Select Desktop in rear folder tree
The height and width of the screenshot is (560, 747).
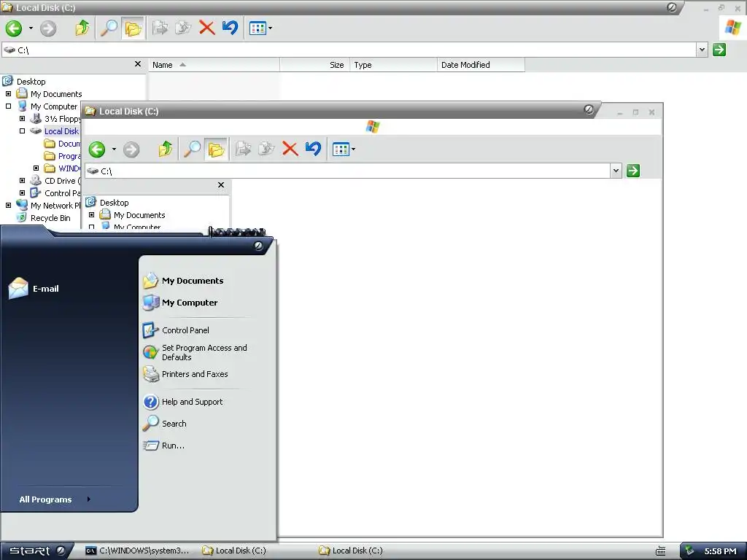pyautogui.click(x=31, y=82)
